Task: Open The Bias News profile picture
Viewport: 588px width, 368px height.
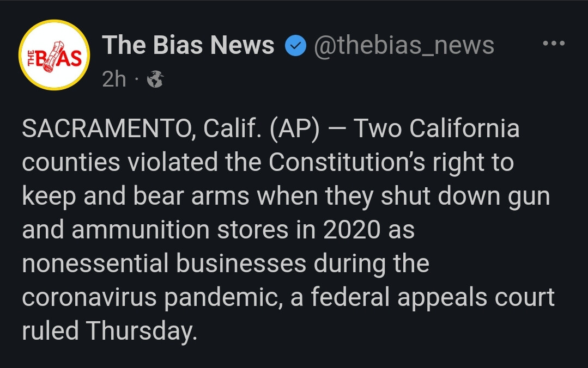Action: pos(54,54)
